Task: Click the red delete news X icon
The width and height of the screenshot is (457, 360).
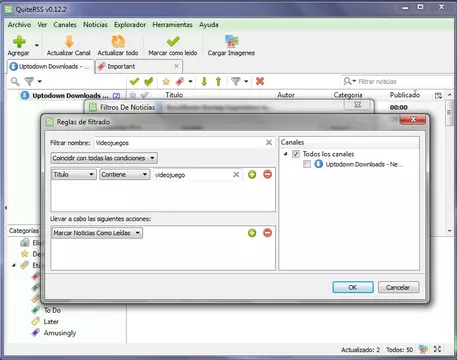Action: 260,81
